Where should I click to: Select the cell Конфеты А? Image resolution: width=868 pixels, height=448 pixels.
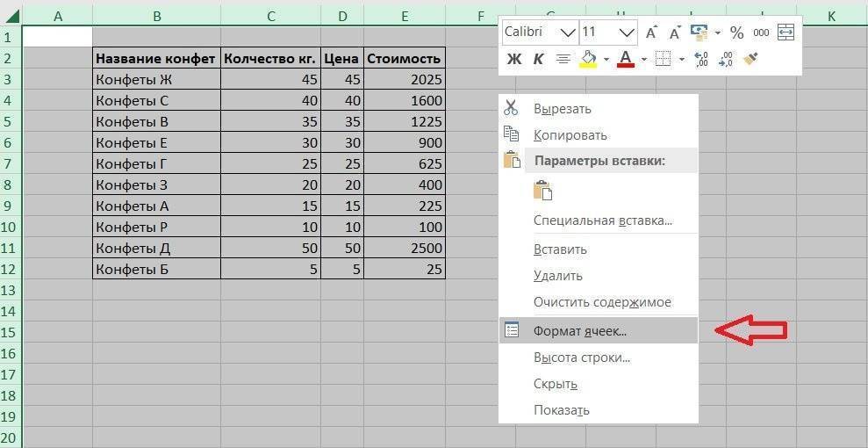(156, 206)
